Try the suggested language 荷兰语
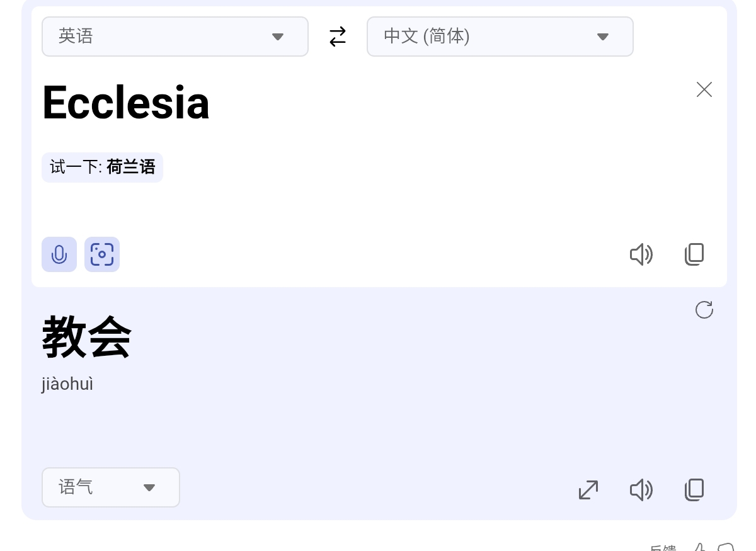Screen dimensions: 756x551 (130, 167)
